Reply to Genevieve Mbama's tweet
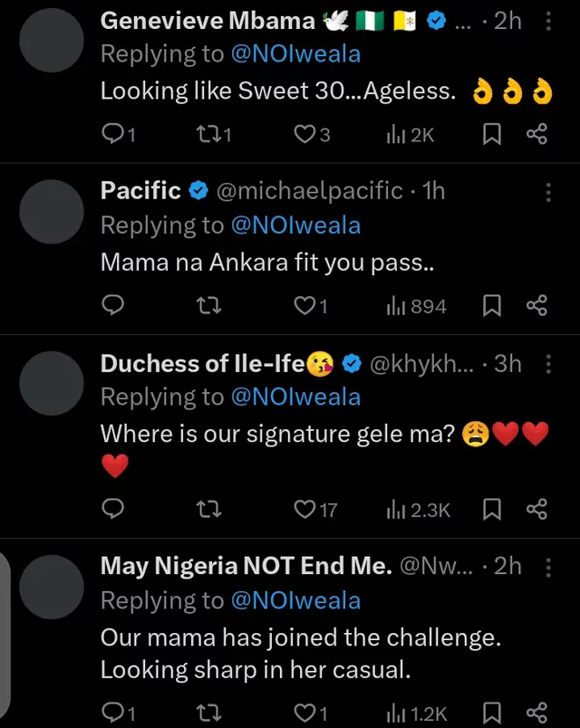580x728 pixels. point(111,135)
